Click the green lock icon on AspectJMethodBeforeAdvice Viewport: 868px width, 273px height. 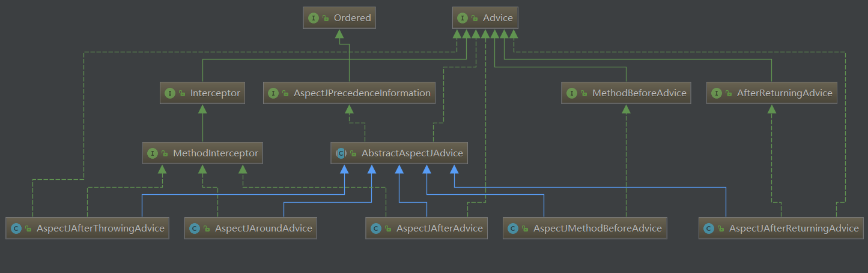526,229
